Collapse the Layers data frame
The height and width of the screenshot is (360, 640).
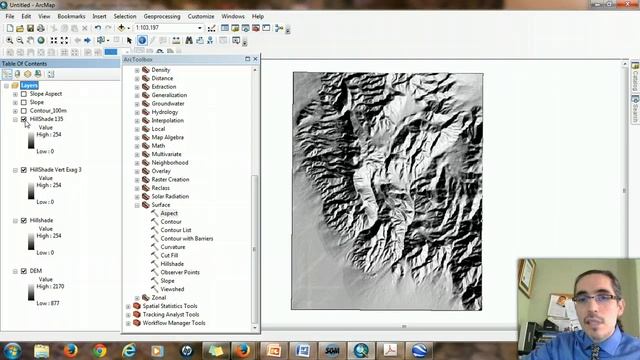click(6, 86)
